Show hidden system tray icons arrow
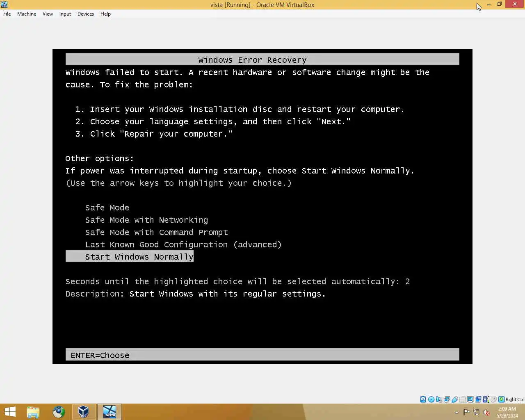The image size is (525, 420). (x=457, y=412)
